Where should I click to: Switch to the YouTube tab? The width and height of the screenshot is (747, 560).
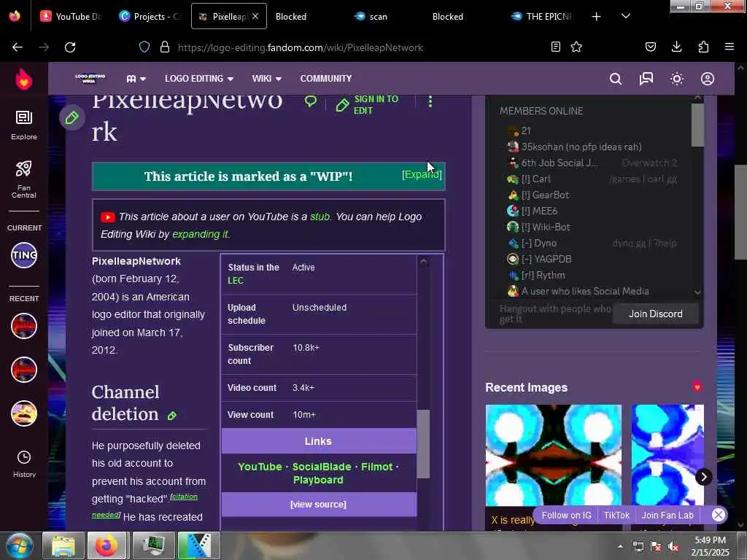pos(71,16)
